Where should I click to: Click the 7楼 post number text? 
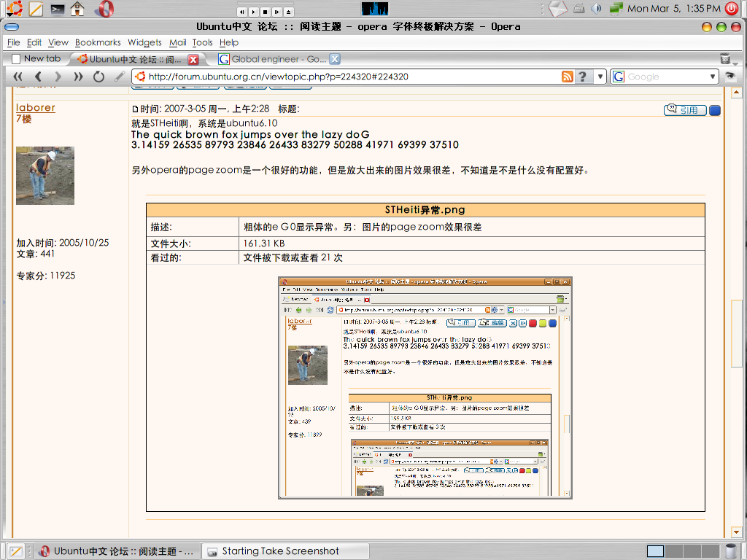coord(24,119)
